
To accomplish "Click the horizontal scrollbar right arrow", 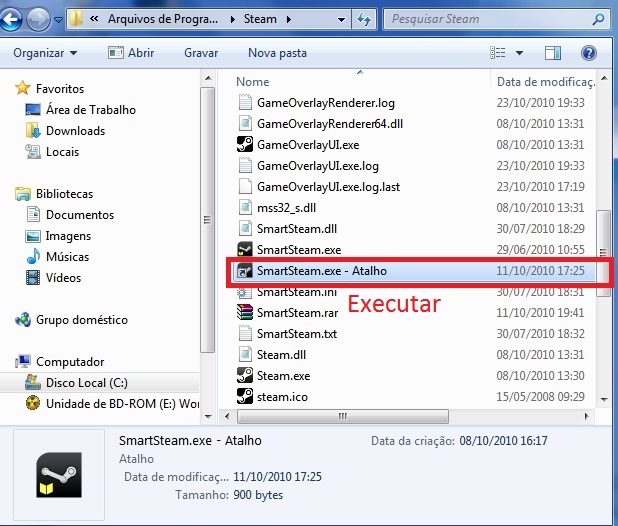I will 586,416.
